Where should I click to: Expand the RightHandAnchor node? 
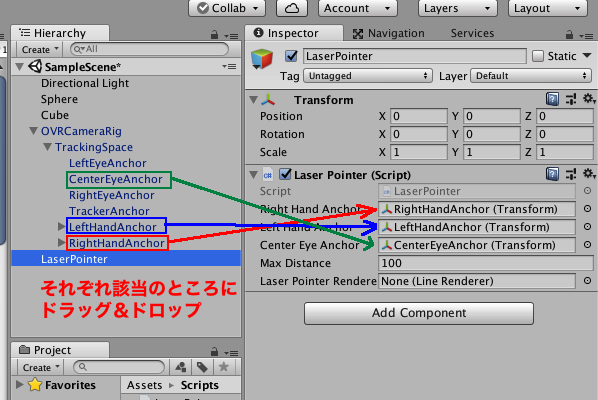pos(61,243)
